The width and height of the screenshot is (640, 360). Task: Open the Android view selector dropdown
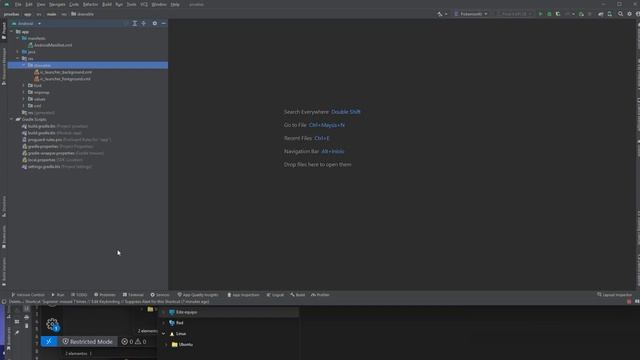coord(27,24)
